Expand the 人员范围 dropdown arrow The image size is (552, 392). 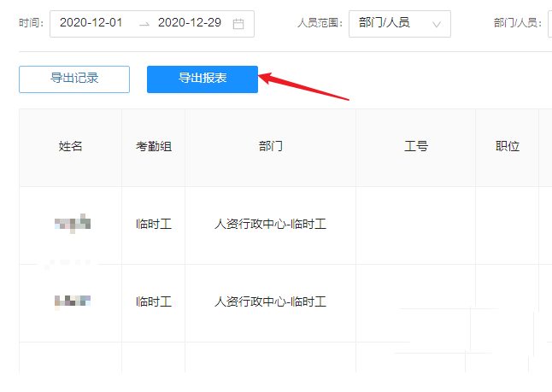437,24
